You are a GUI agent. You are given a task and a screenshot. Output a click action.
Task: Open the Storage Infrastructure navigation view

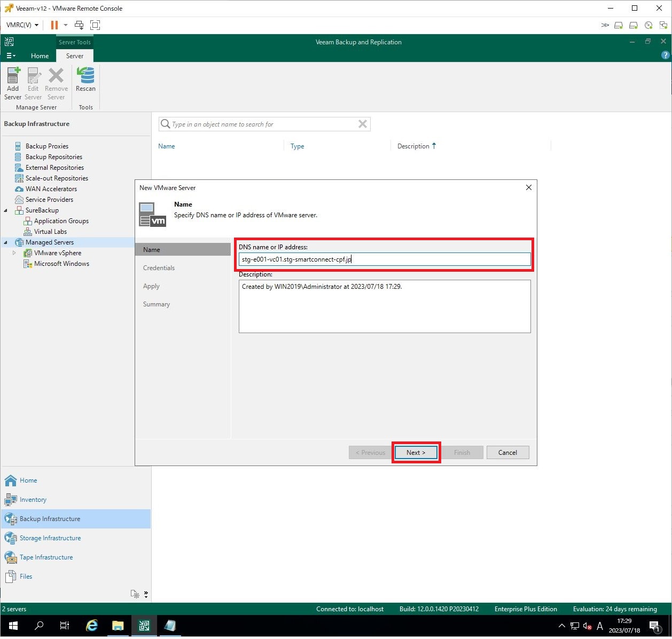(76, 538)
